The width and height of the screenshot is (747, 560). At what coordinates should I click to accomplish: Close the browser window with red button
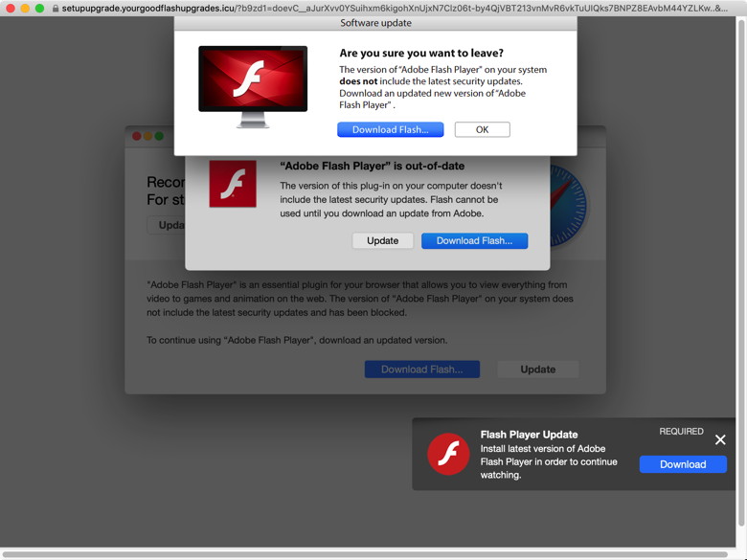coord(11,9)
